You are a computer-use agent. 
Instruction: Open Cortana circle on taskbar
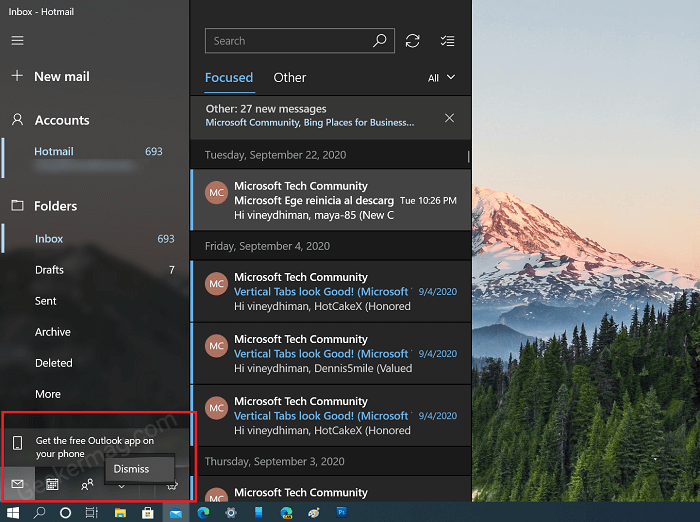(x=65, y=513)
